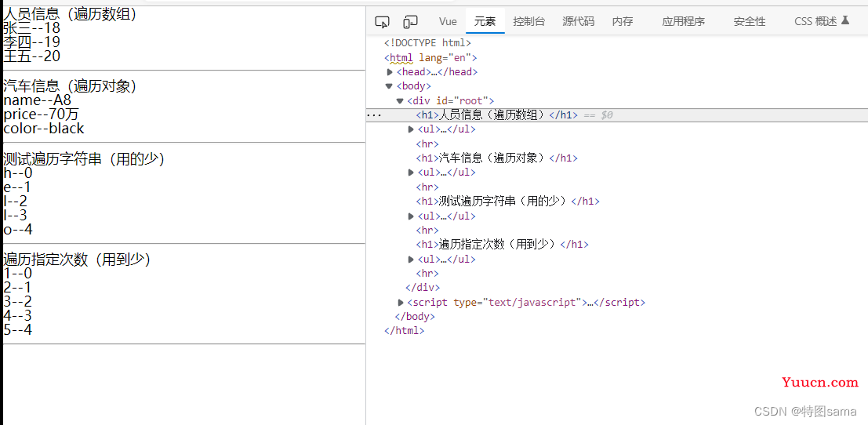The image size is (868, 425).
Task: Click the list item color--black
Action: (44, 129)
